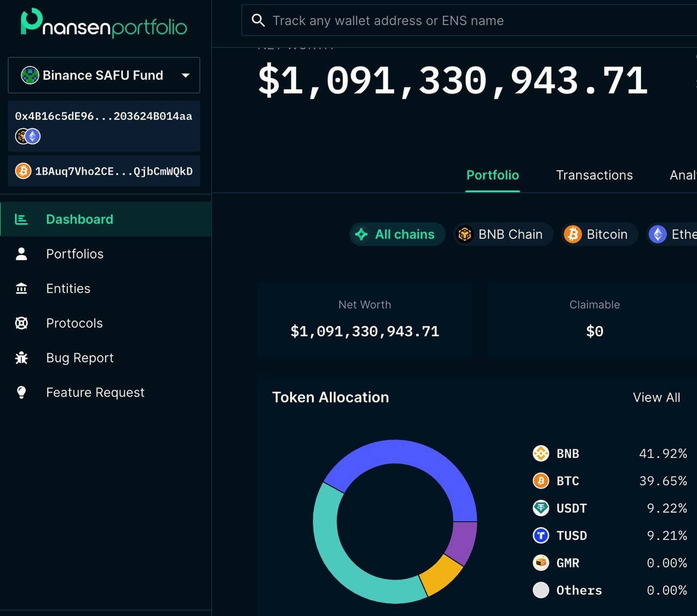Click the USDT token icon in allocation list
The height and width of the screenshot is (616, 697).
[541, 508]
